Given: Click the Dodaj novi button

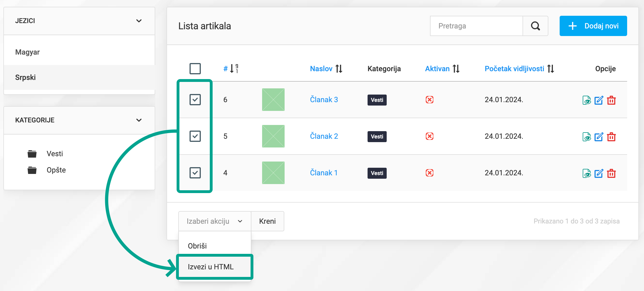Looking at the screenshot, I should [593, 26].
